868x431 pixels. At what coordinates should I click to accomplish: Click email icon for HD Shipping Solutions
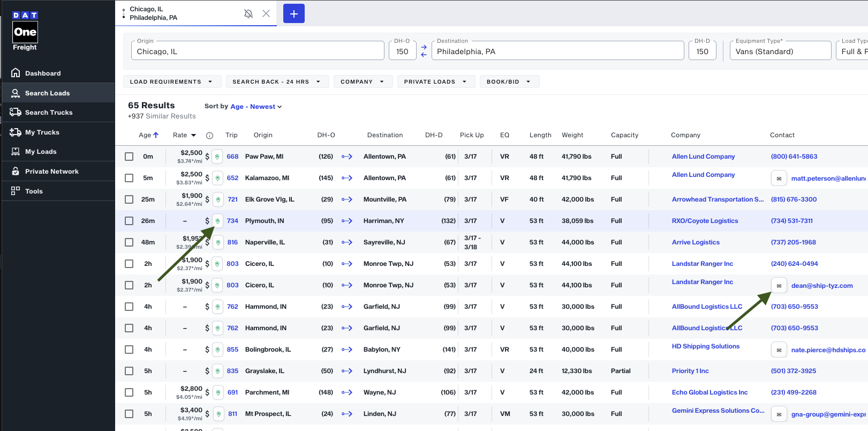(x=779, y=350)
